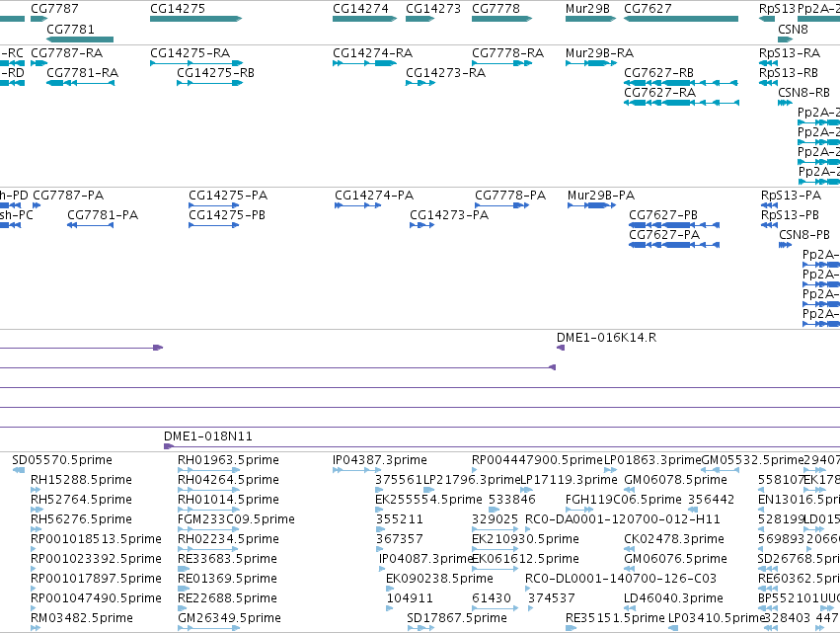Image resolution: width=840 pixels, height=633 pixels.
Task: Click EST EK210930.5prime
Action: (x=525, y=538)
